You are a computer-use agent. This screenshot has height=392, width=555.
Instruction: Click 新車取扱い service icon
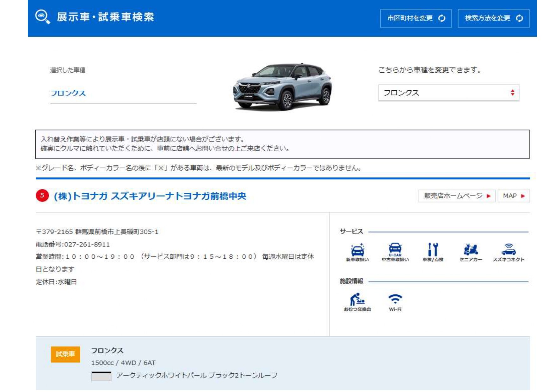357,252
